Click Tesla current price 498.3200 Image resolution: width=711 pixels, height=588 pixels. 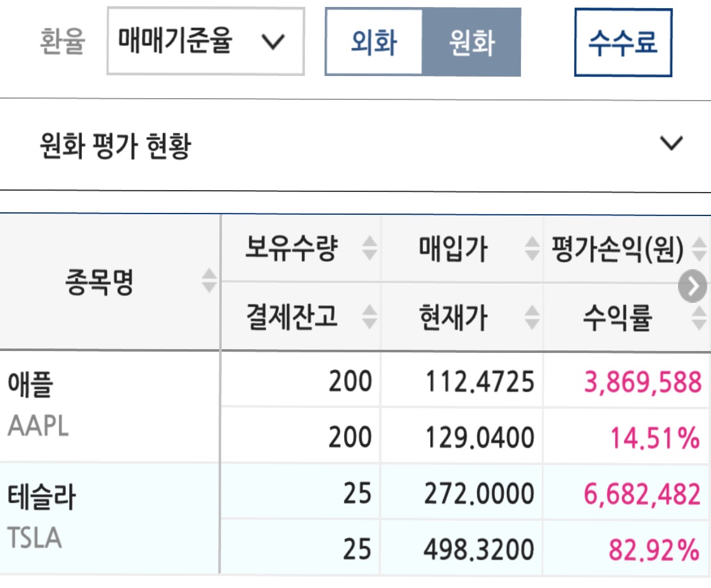coord(479,549)
